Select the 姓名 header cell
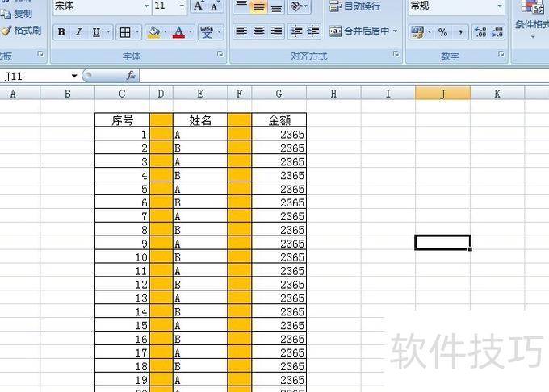The image size is (549, 392). pos(200,120)
